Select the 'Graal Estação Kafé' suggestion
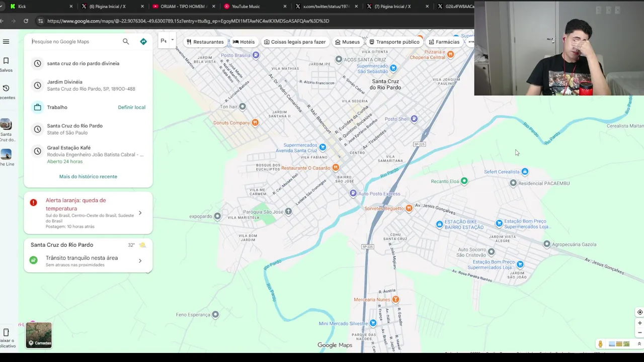644x362 pixels. pyautogui.click(x=88, y=154)
